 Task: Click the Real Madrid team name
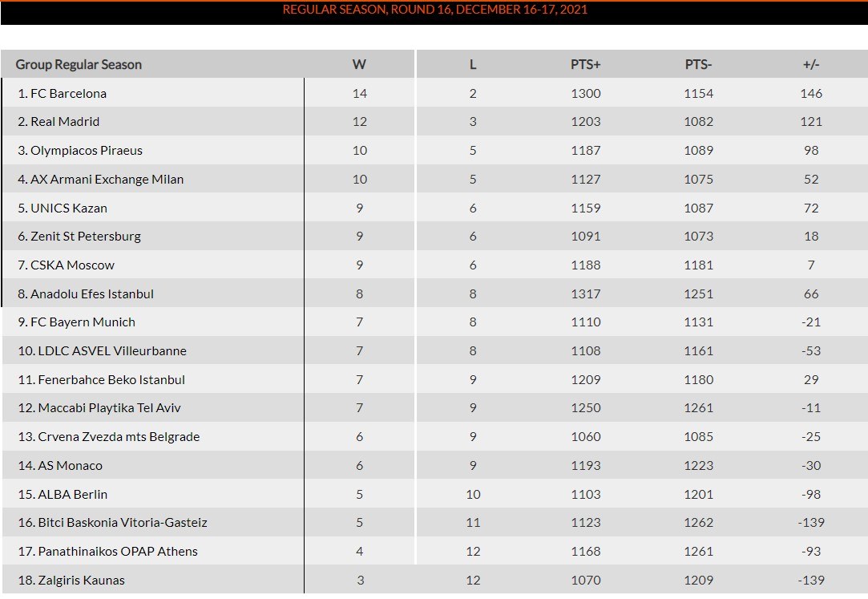coord(65,122)
